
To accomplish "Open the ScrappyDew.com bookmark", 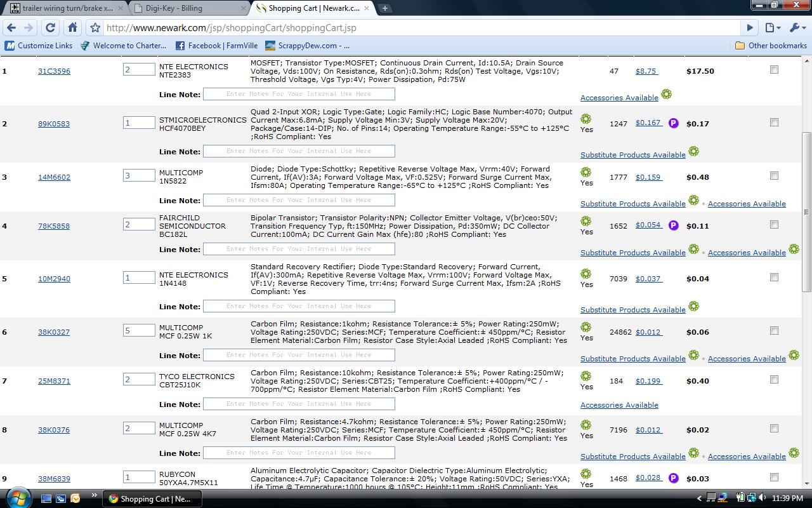I will (x=308, y=46).
